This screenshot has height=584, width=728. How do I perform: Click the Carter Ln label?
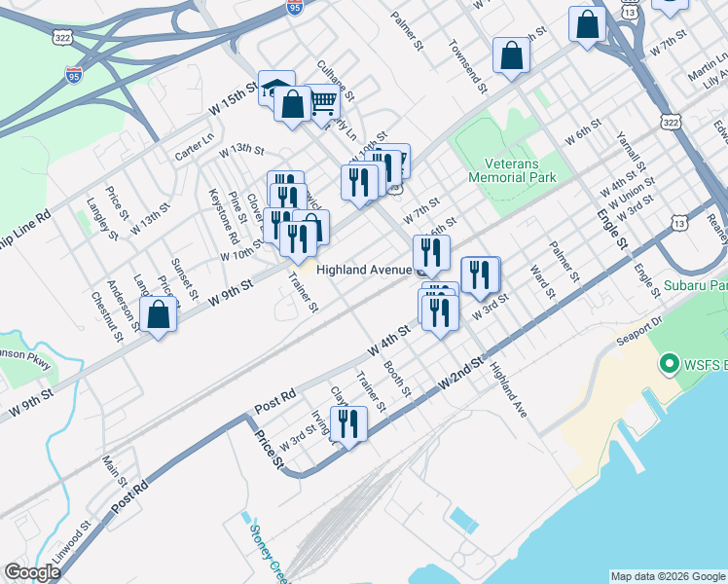(x=195, y=147)
